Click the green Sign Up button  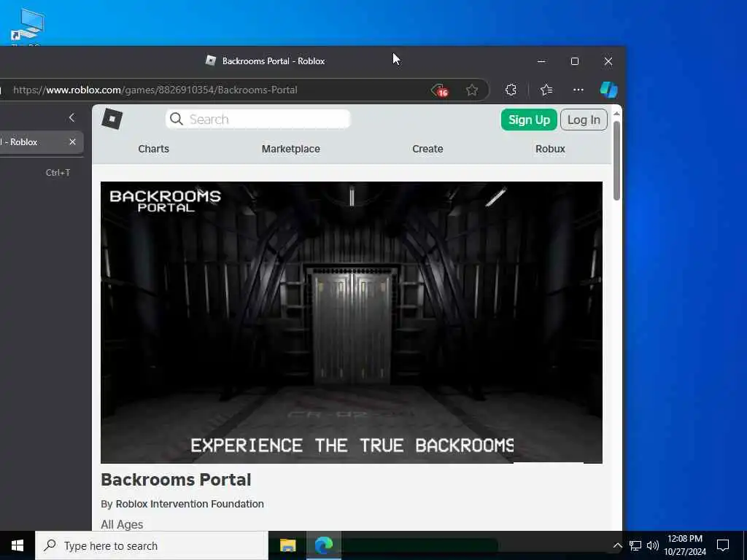point(529,120)
